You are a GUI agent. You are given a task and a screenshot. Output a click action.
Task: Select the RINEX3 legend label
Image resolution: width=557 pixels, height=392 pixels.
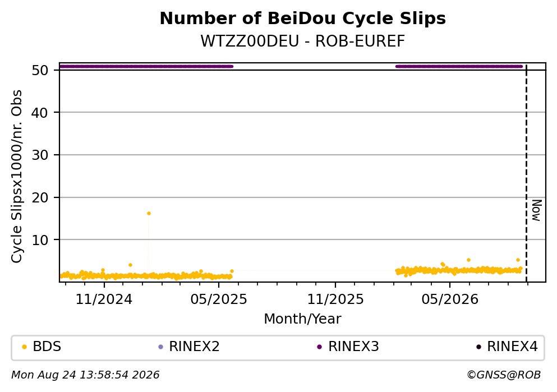353,347
